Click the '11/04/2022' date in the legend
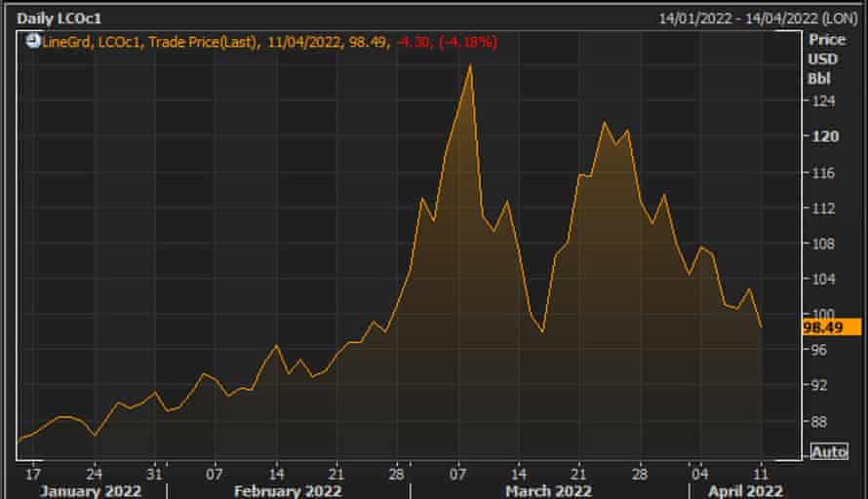The width and height of the screenshot is (868, 499). point(304,42)
